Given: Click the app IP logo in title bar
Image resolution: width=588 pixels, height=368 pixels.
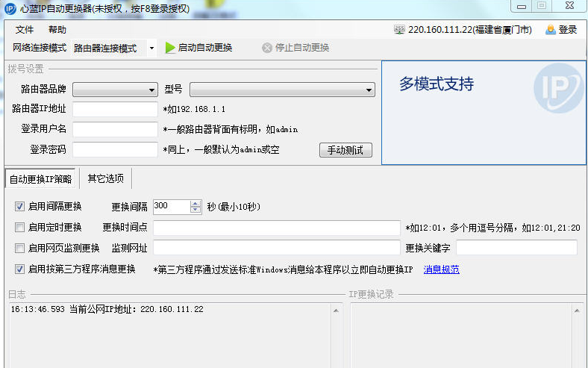Looking at the screenshot, I should click(10, 9).
